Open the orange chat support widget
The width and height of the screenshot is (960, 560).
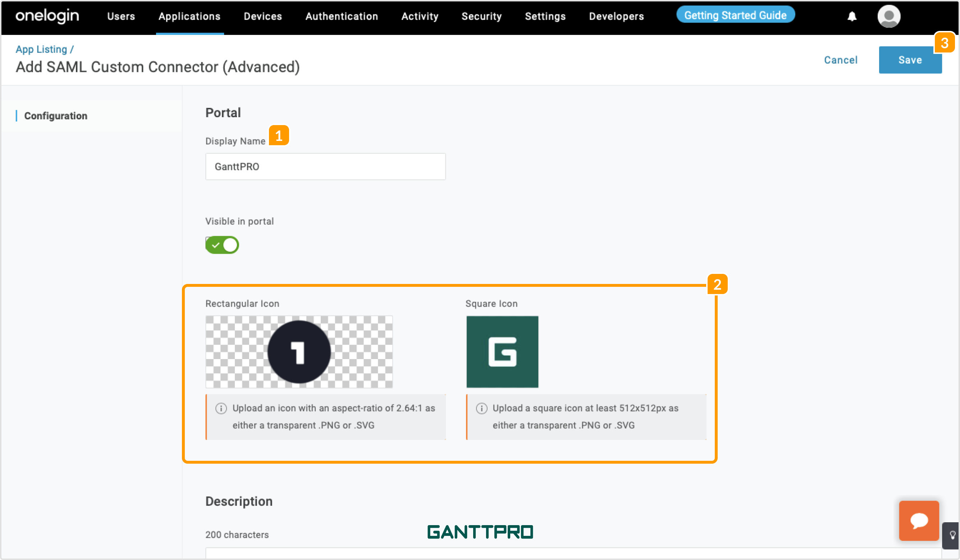click(x=919, y=520)
